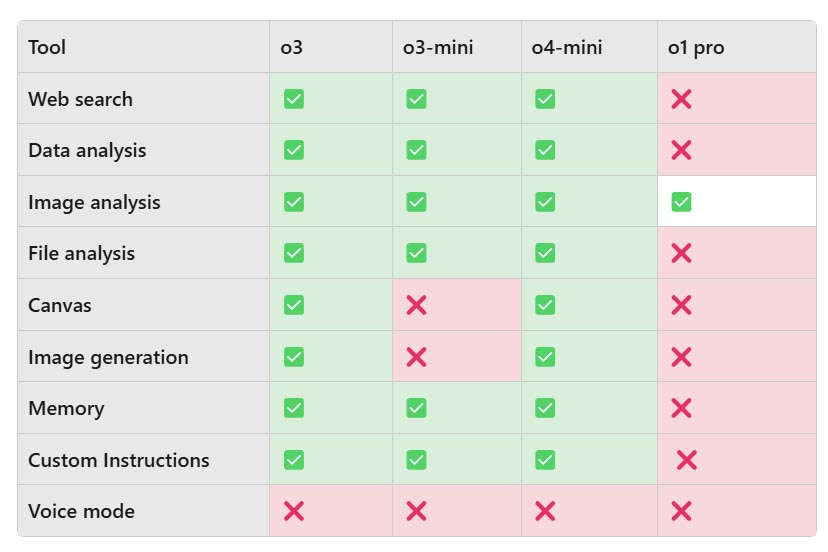Viewport: 828px width, 552px height.
Task: Select the 'o3-mini' column header
Action: (438, 47)
